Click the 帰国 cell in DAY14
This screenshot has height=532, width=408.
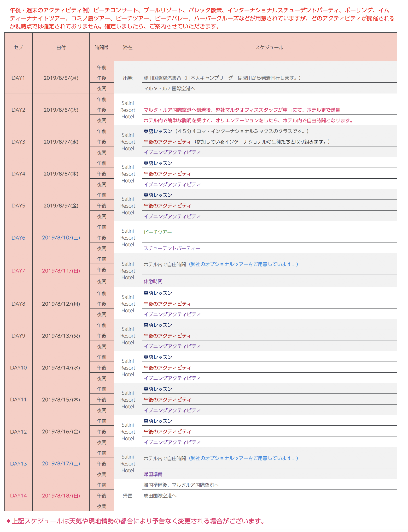coord(128,496)
